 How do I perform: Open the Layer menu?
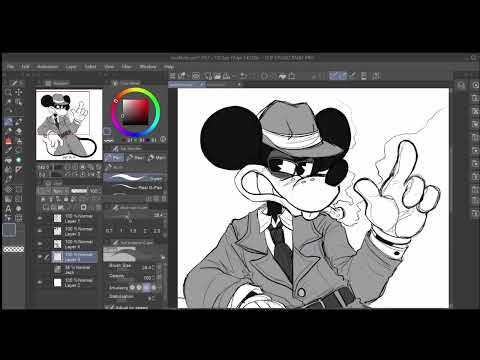(x=71, y=67)
